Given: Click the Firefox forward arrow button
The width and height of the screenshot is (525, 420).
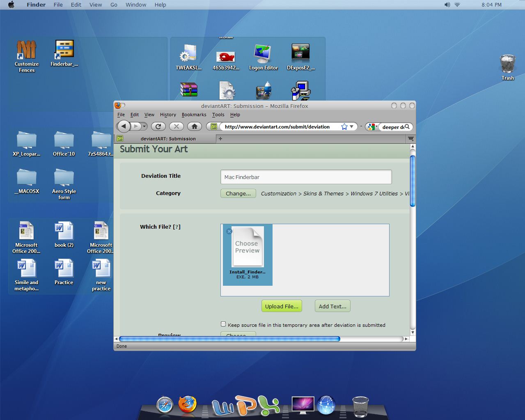Looking at the screenshot, I should tap(136, 126).
